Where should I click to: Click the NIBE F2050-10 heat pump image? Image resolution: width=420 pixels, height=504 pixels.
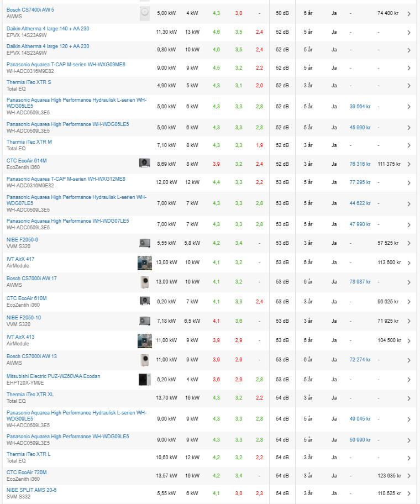[x=144, y=321]
